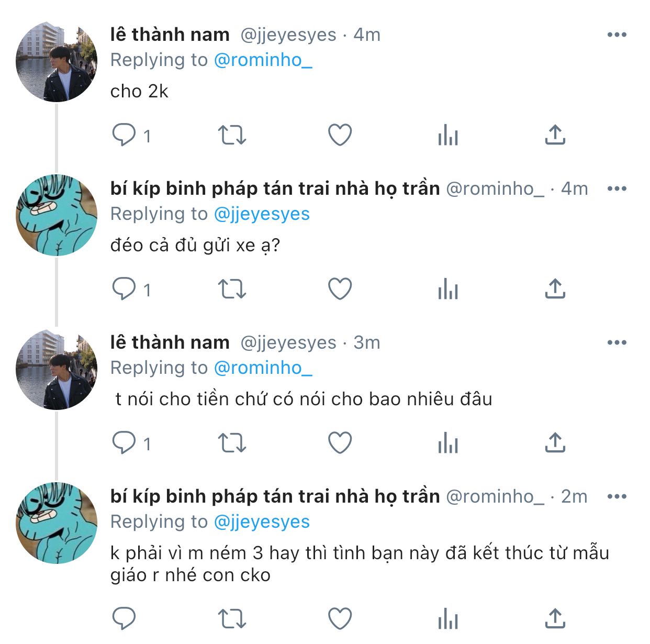Open more options on second tweet
This screenshot has width=650, height=644.
tap(617, 188)
